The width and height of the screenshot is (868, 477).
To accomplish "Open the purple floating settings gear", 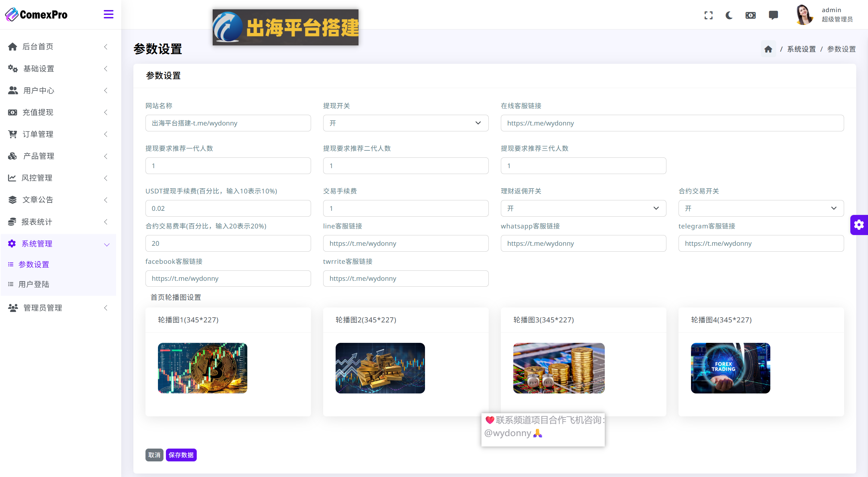I will click(859, 225).
